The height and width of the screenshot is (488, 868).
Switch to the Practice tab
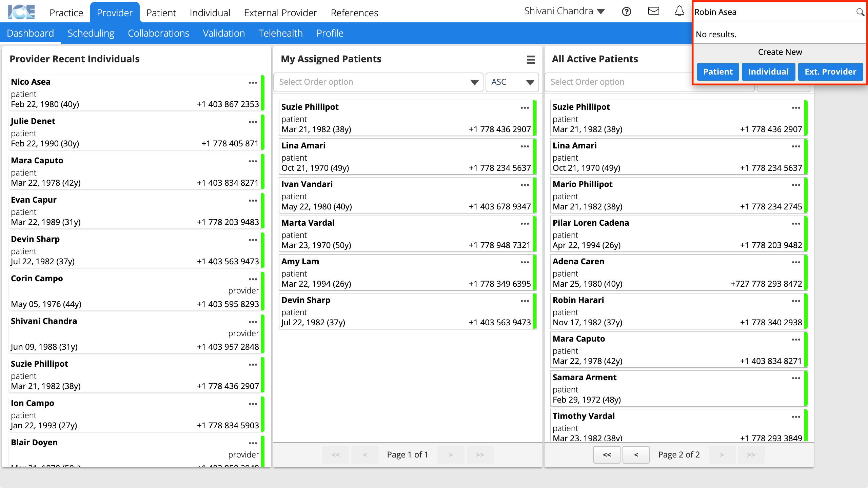click(x=66, y=13)
